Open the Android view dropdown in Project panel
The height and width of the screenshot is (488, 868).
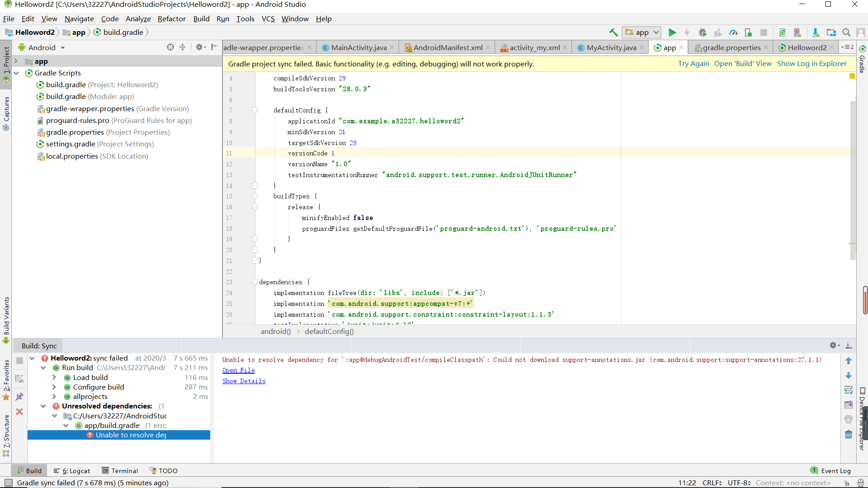(x=42, y=47)
